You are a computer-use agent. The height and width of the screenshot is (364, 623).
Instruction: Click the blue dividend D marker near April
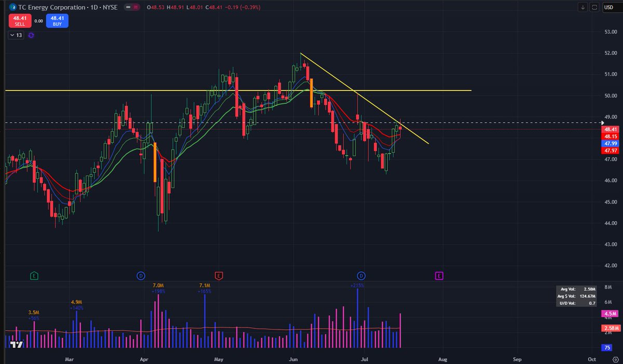click(140, 275)
